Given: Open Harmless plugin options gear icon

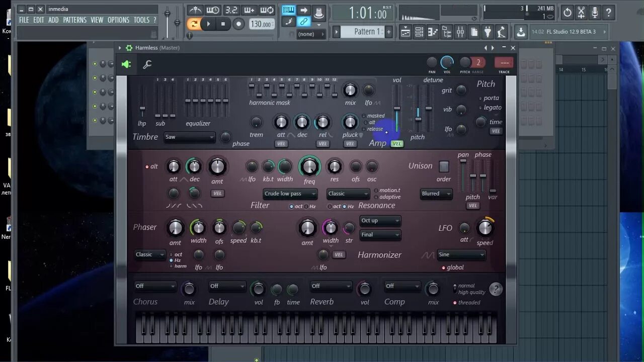Looking at the screenshot, I should (129, 48).
